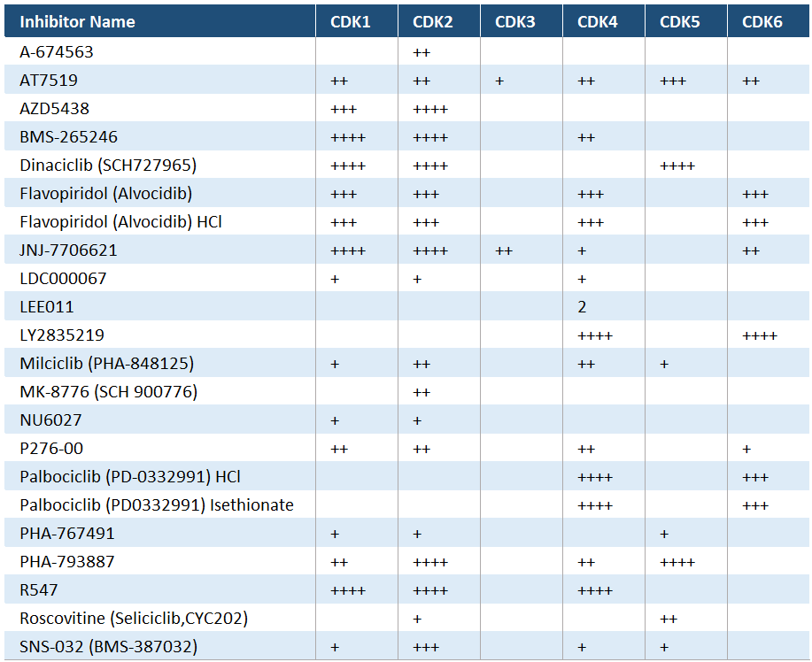Select the BMS-265246 inhibitor name
The width and height of the screenshot is (812, 662).
click(x=68, y=136)
